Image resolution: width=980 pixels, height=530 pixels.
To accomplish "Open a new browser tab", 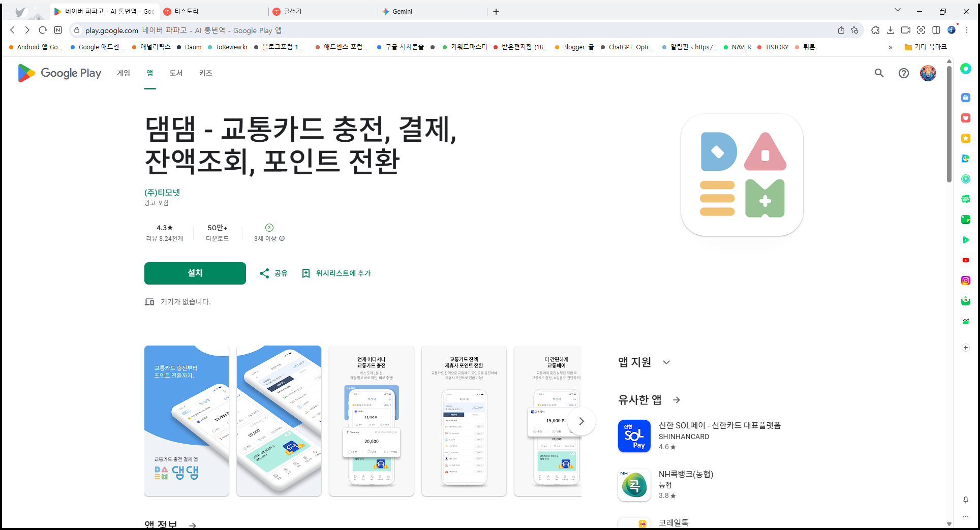I will [496, 11].
